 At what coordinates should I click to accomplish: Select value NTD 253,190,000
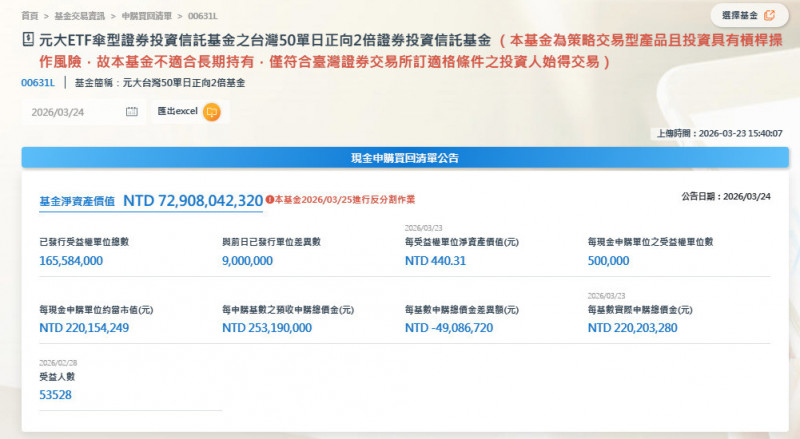pos(267,328)
